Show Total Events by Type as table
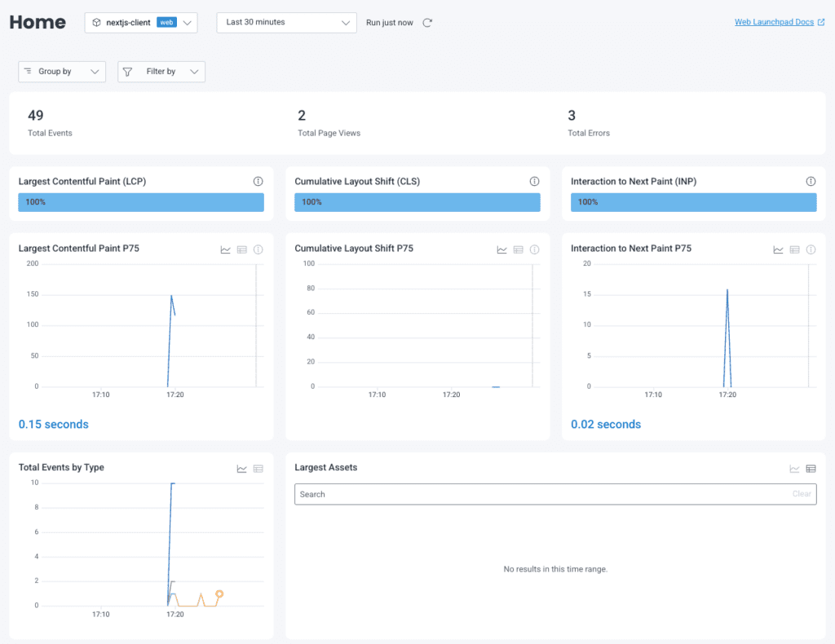 click(258, 469)
